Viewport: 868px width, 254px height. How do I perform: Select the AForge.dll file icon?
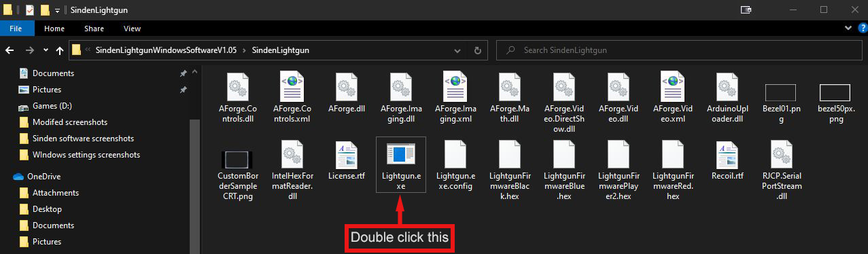coord(346,86)
